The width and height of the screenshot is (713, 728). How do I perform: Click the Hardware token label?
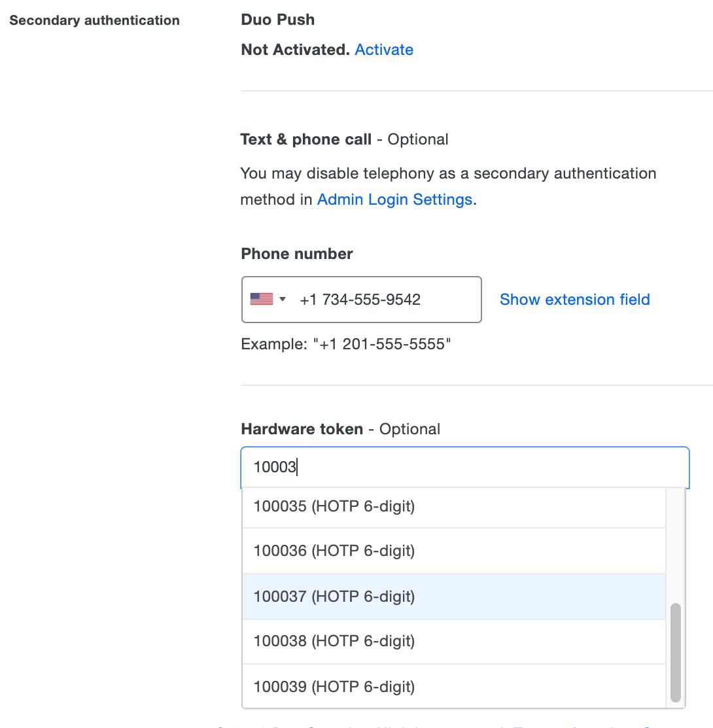pos(302,429)
